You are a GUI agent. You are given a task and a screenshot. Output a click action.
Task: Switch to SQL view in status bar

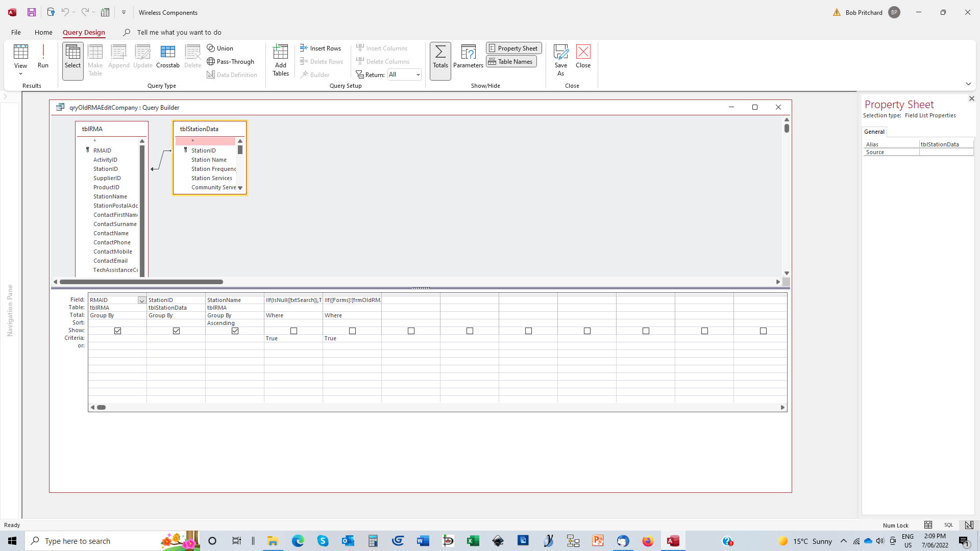[x=948, y=525]
